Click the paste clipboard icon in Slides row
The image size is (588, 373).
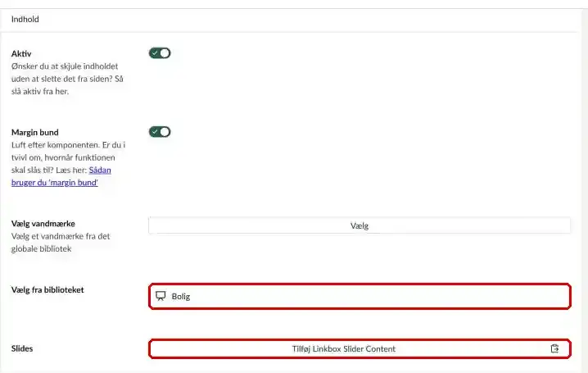click(554, 348)
